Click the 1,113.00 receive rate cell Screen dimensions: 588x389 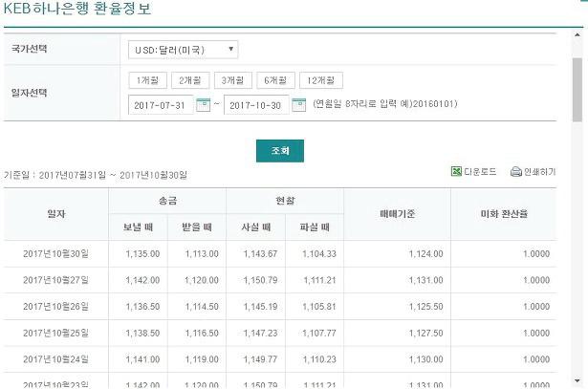[x=197, y=253]
